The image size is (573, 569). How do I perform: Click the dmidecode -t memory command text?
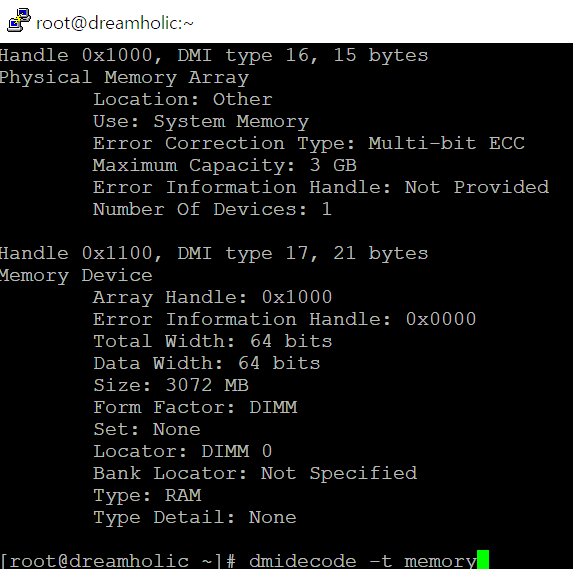point(363,561)
